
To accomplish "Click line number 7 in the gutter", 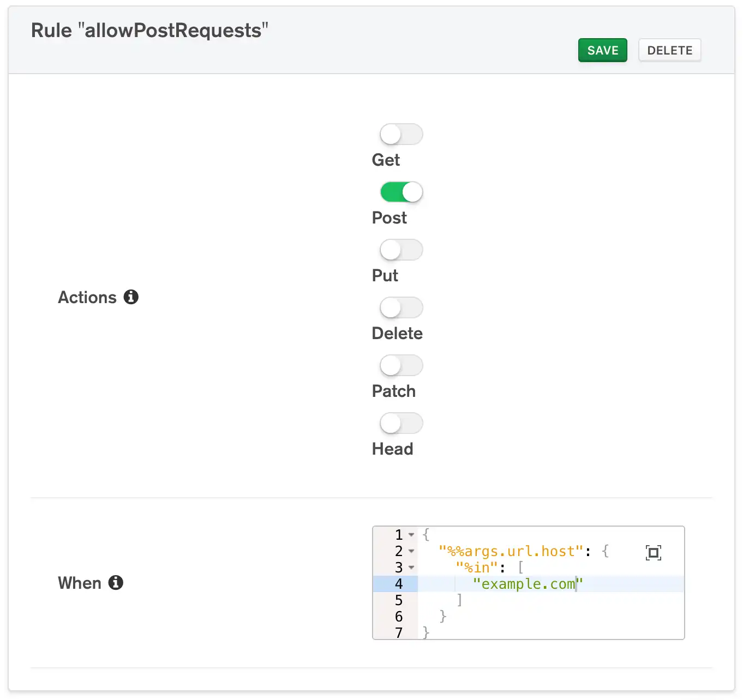I will click(x=398, y=633).
